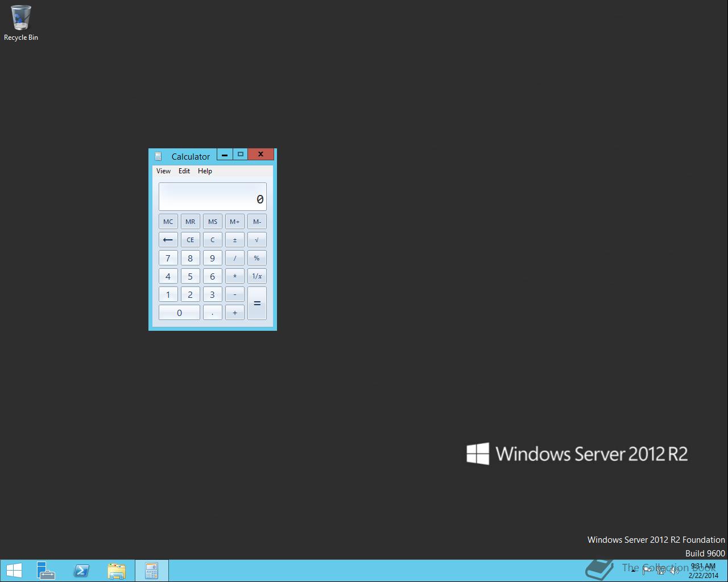Click digit 1 on Calculator

(168, 294)
